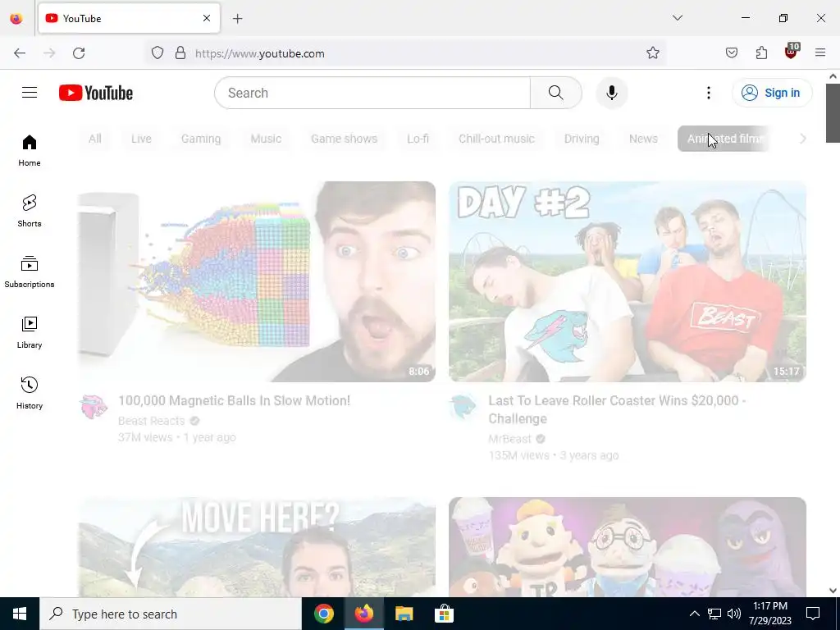
Task: View site security padlock info
Action: coord(180,53)
